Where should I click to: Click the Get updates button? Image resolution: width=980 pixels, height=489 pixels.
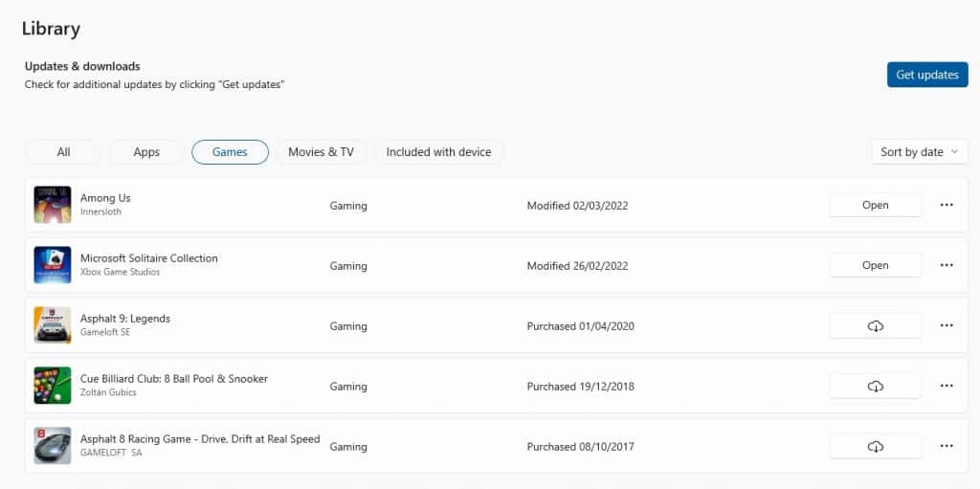coord(927,75)
